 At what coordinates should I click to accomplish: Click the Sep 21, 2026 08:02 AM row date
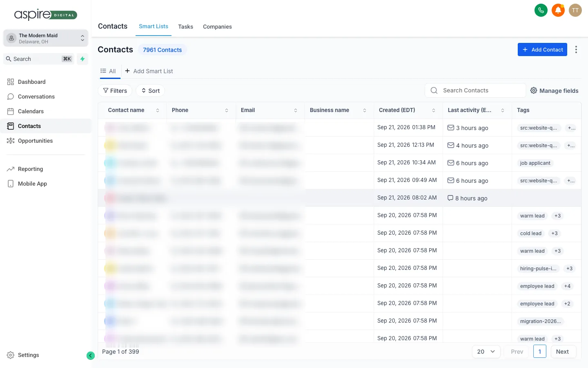[x=407, y=197]
